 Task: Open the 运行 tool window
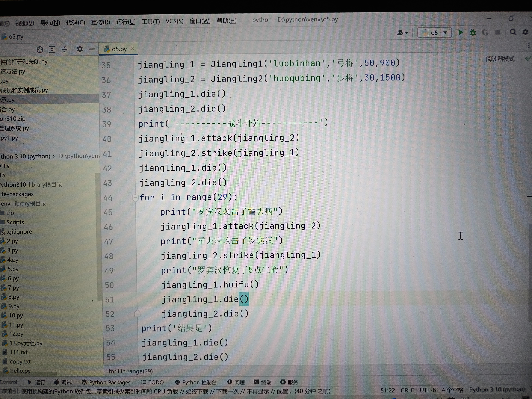tap(37, 382)
